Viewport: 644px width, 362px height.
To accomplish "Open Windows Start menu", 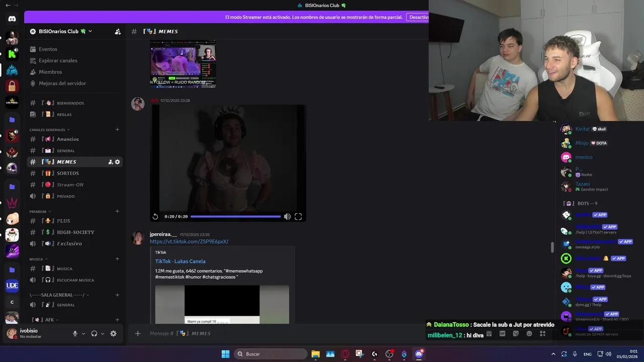I will pyautogui.click(x=225, y=354).
